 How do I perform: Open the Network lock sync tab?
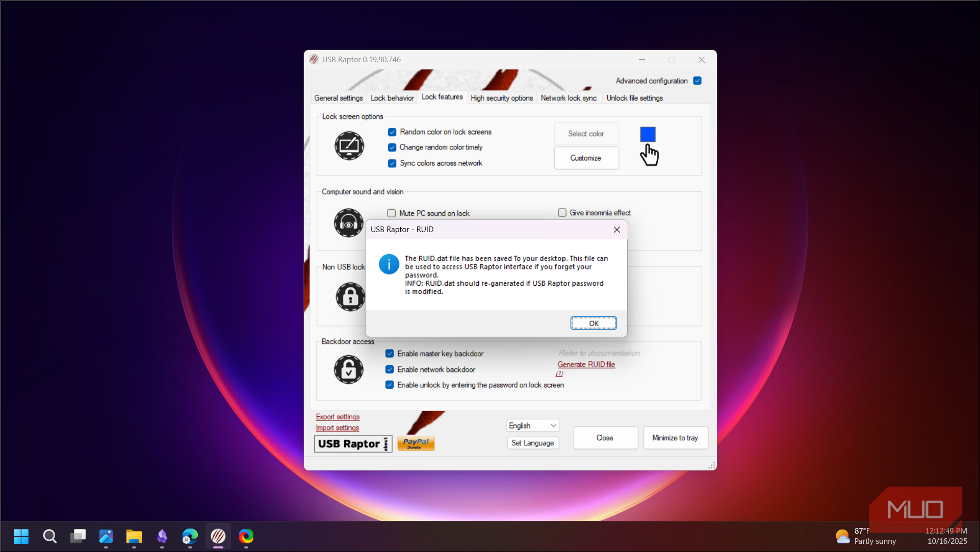(569, 98)
